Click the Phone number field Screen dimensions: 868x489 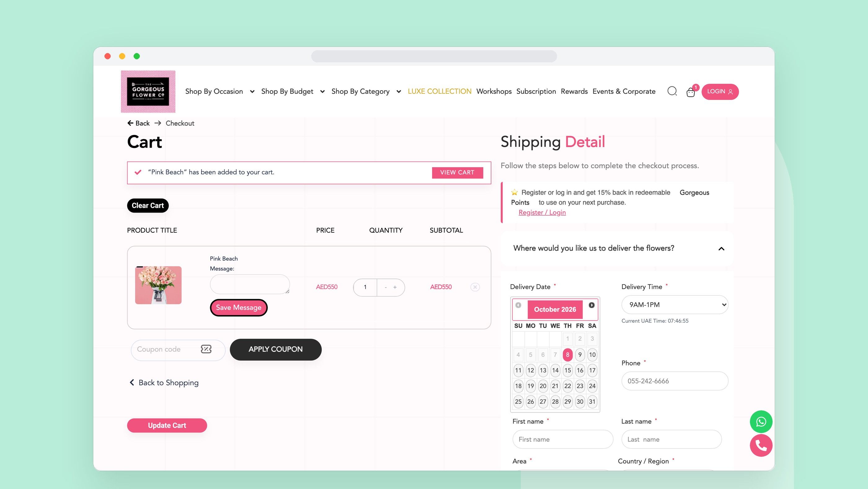(x=675, y=381)
